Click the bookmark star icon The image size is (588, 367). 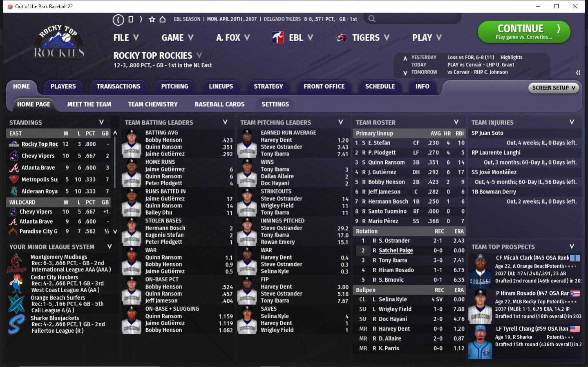coord(152,19)
